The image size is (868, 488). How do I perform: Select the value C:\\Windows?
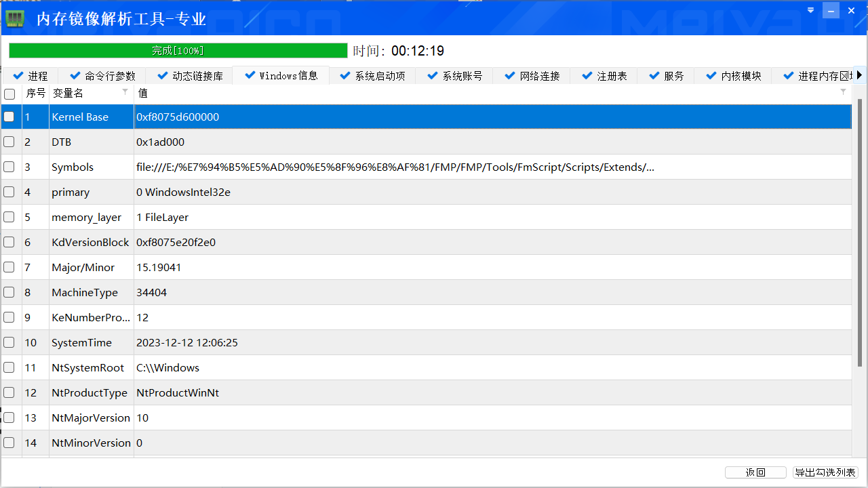(167, 367)
